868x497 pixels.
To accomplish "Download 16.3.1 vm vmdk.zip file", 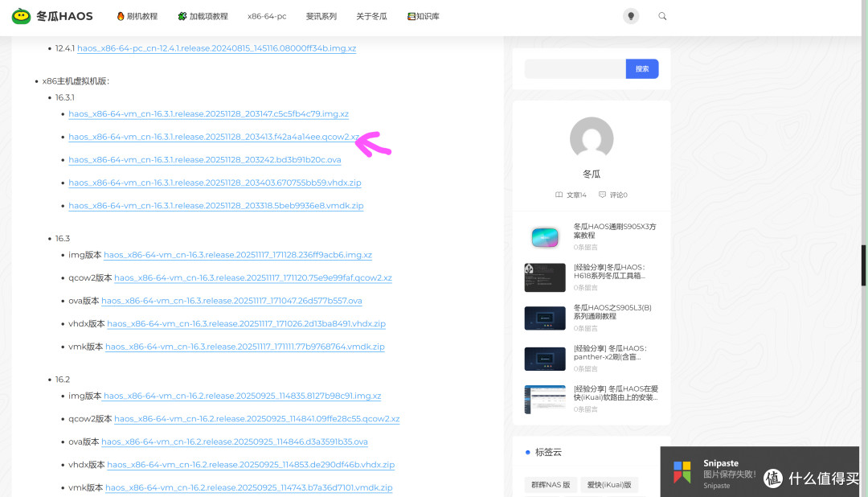I will point(216,206).
